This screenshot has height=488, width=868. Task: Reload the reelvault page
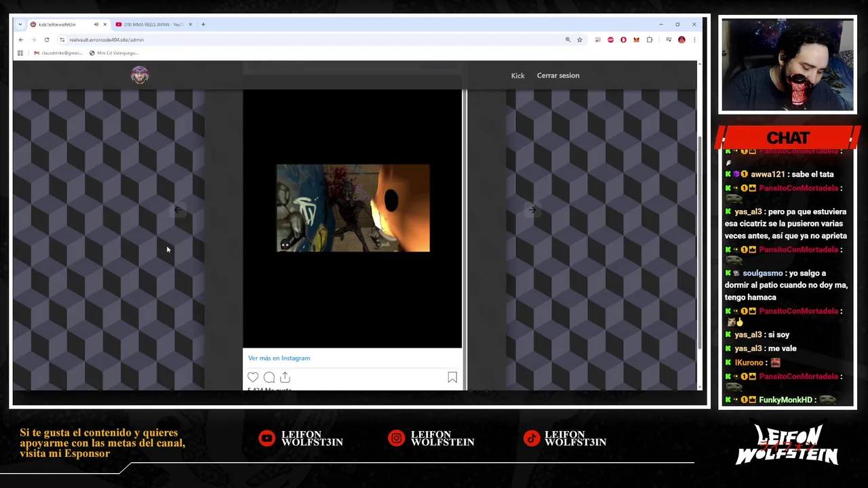click(x=46, y=40)
